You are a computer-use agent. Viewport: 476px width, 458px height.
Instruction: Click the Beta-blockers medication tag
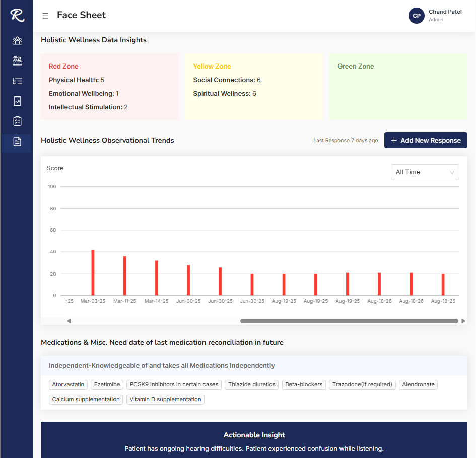pyautogui.click(x=304, y=384)
